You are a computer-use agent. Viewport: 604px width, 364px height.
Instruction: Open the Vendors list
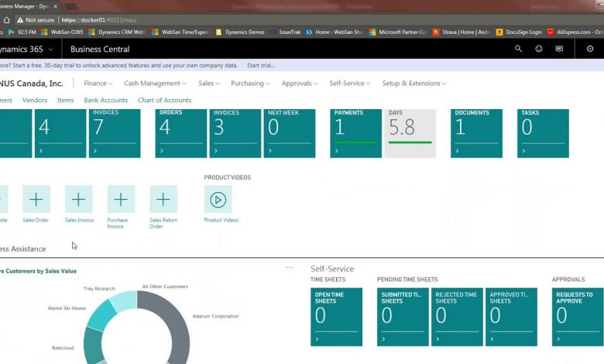[x=35, y=100]
